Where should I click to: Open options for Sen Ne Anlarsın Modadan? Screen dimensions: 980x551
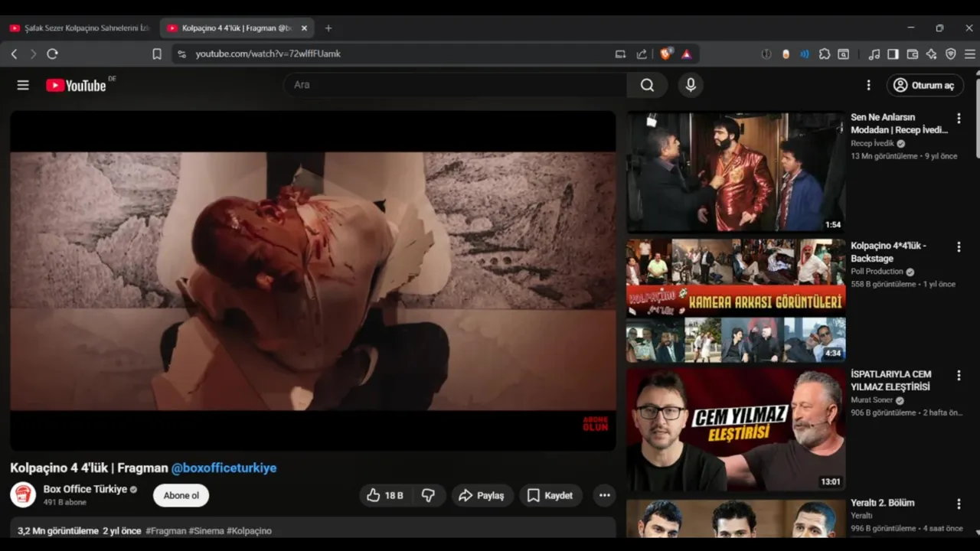coord(959,118)
